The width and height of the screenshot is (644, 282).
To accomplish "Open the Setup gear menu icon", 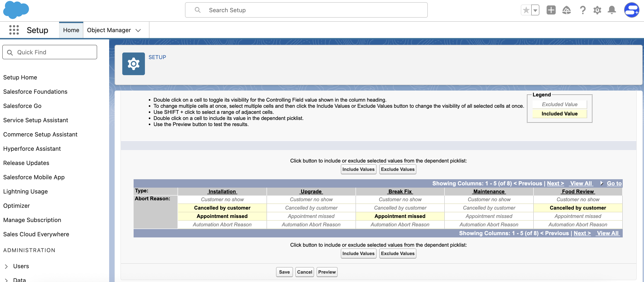I will (597, 10).
